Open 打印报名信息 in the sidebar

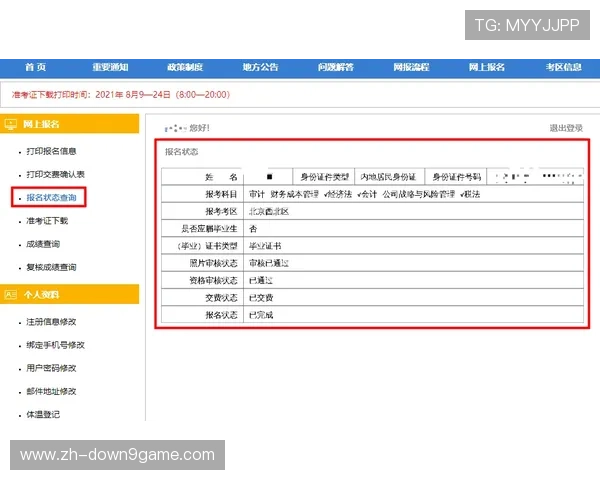coord(51,151)
